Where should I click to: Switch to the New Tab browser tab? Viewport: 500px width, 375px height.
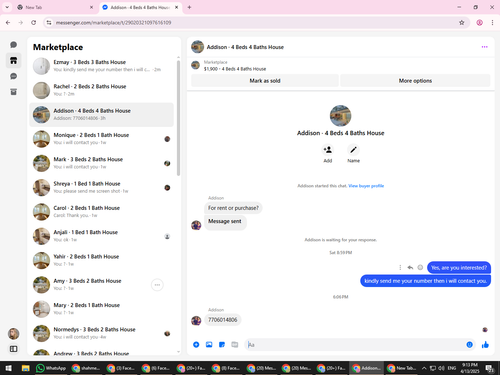(55, 7)
